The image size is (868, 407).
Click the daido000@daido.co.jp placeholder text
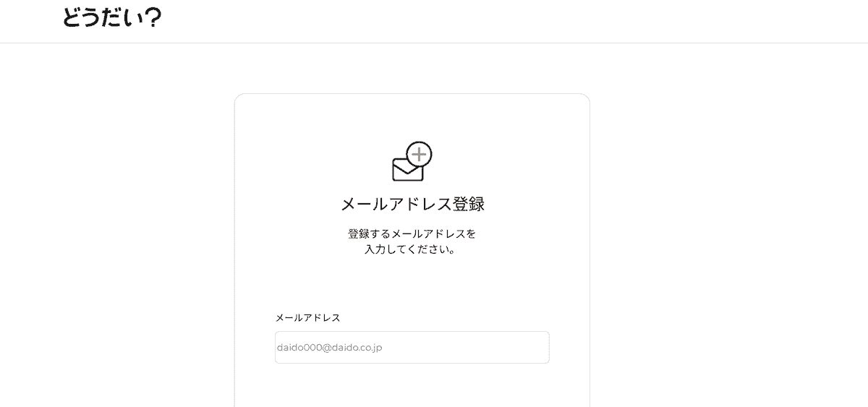tap(329, 348)
